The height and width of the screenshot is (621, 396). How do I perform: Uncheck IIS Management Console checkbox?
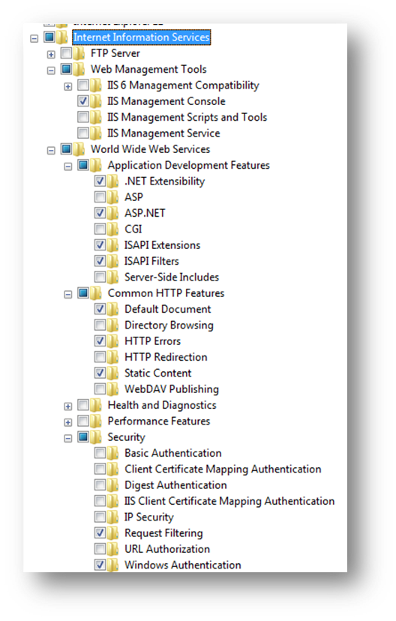coord(83,101)
